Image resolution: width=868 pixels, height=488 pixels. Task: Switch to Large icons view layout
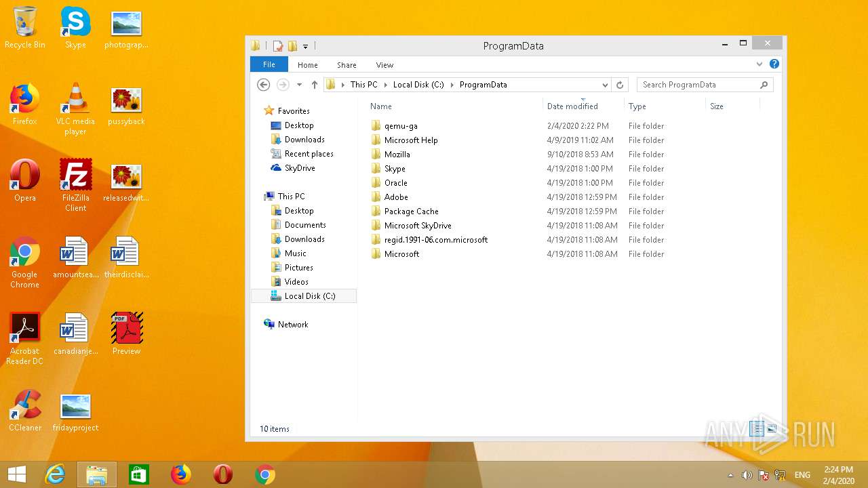pos(772,428)
